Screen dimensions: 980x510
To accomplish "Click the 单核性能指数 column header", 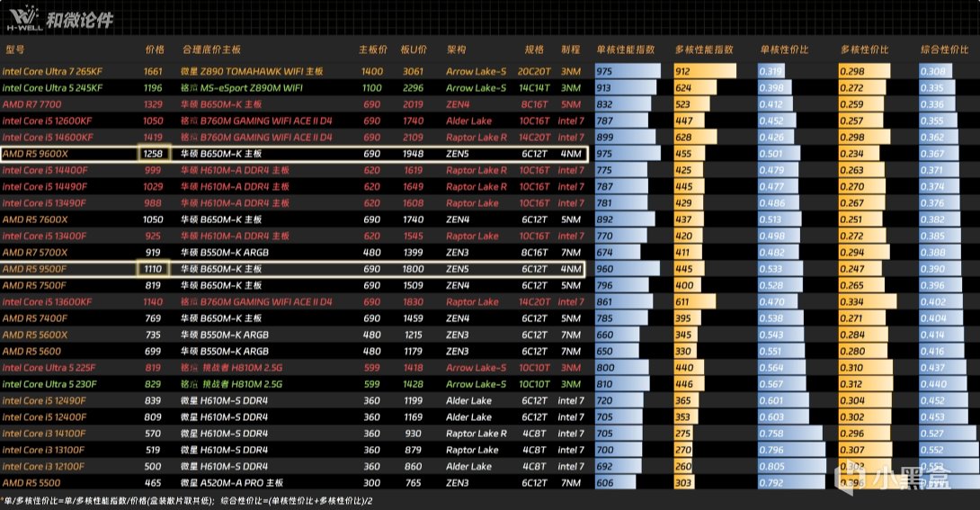I will point(625,49).
